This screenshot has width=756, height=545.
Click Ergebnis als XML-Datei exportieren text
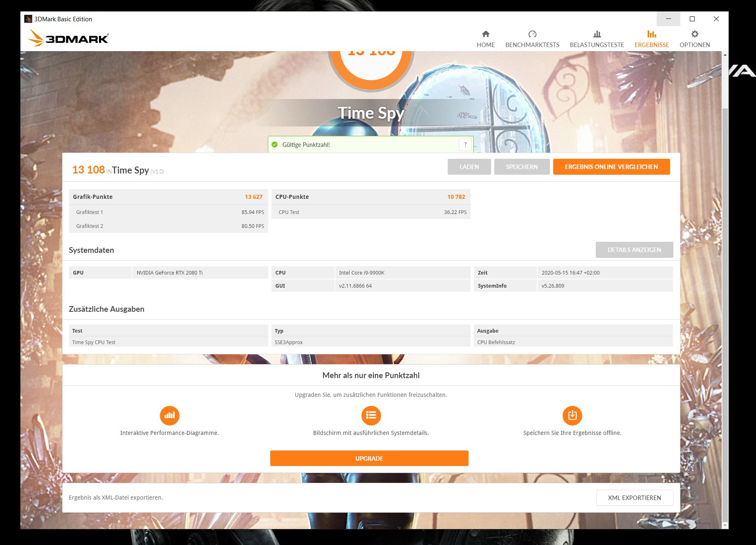coord(116,498)
